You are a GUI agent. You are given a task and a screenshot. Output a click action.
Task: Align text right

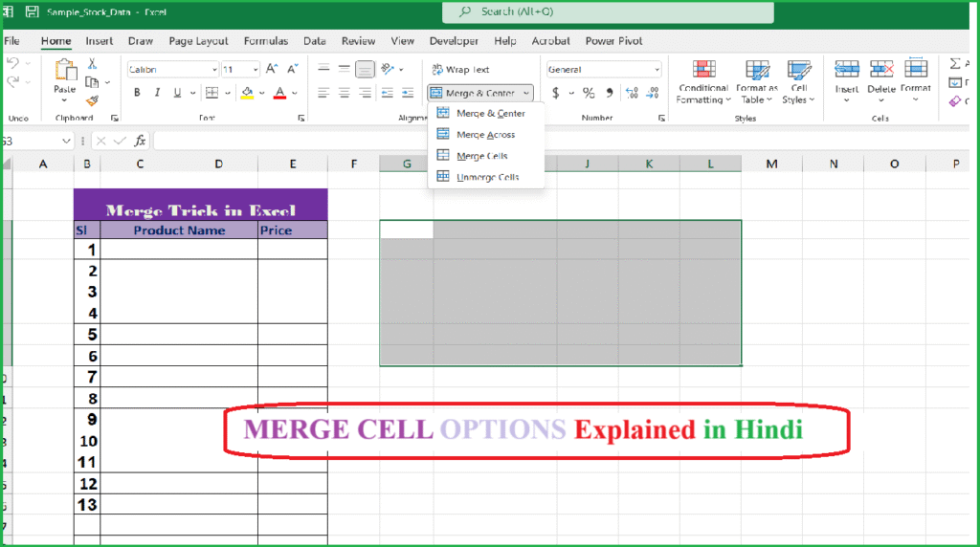(x=365, y=93)
